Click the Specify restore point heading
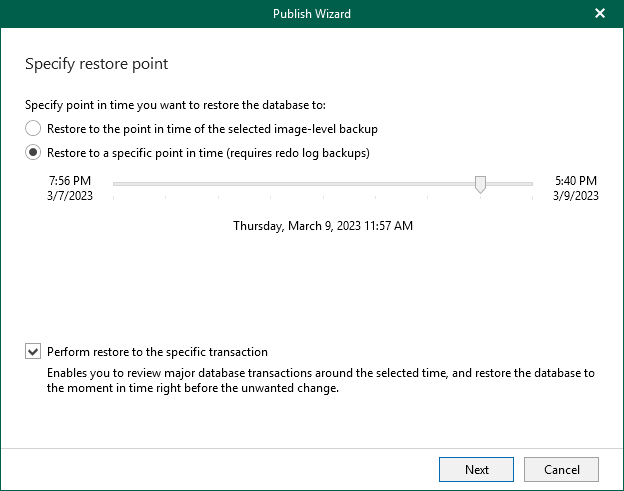The width and height of the screenshot is (624, 491). 96,64
